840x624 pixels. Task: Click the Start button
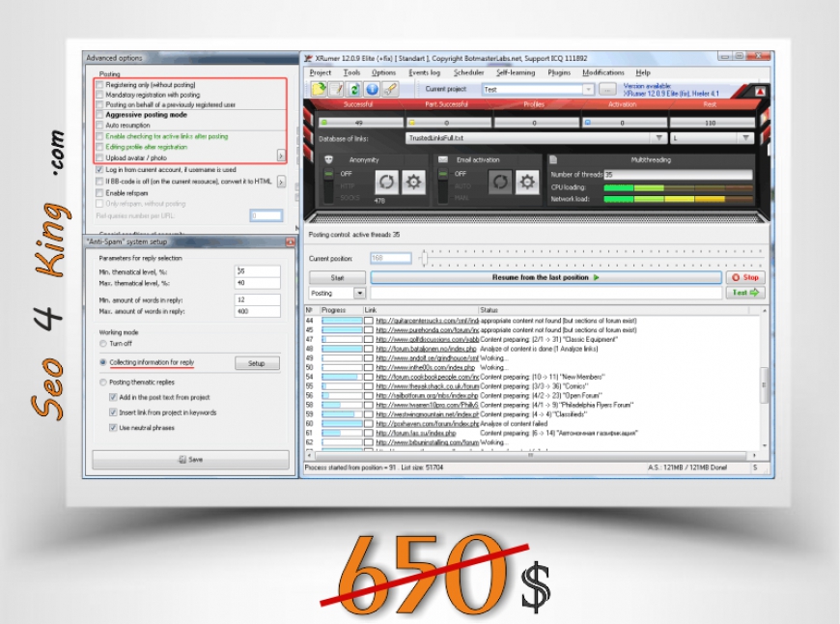point(338,277)
